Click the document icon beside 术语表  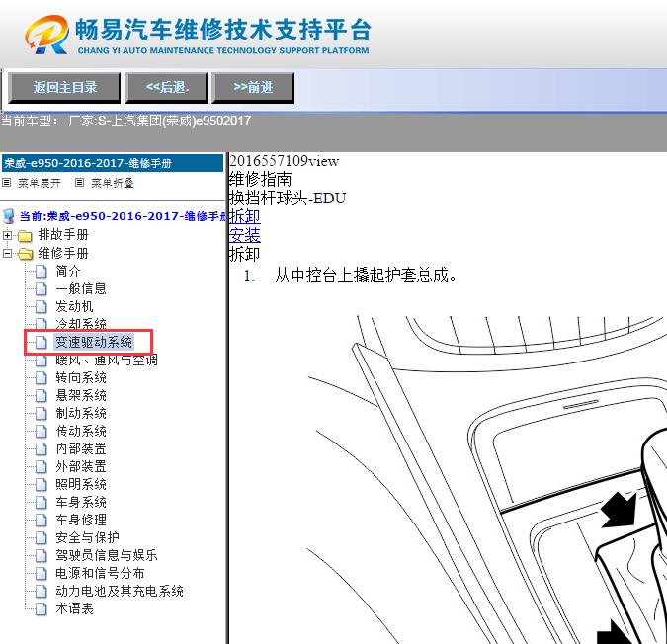42,609
